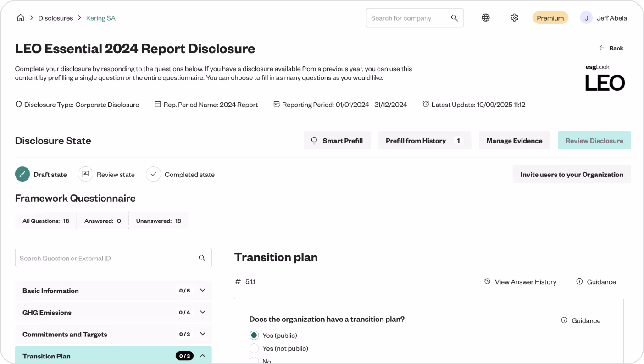The height and width of the screenshot is (364, 644).
Task: Click the 0/3 Transition Plan counter badge
Action: [x=184, y=356]
